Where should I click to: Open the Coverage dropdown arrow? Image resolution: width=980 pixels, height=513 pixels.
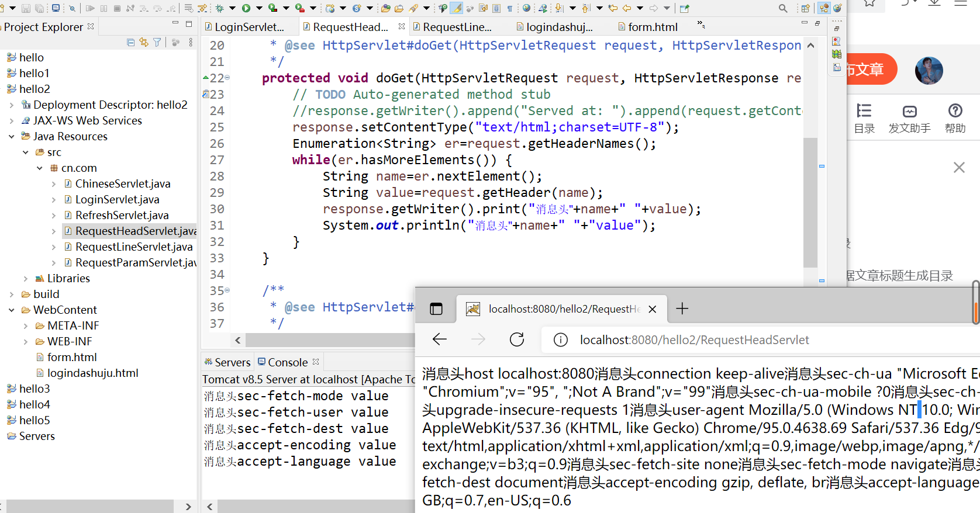(x=285, y=8)
